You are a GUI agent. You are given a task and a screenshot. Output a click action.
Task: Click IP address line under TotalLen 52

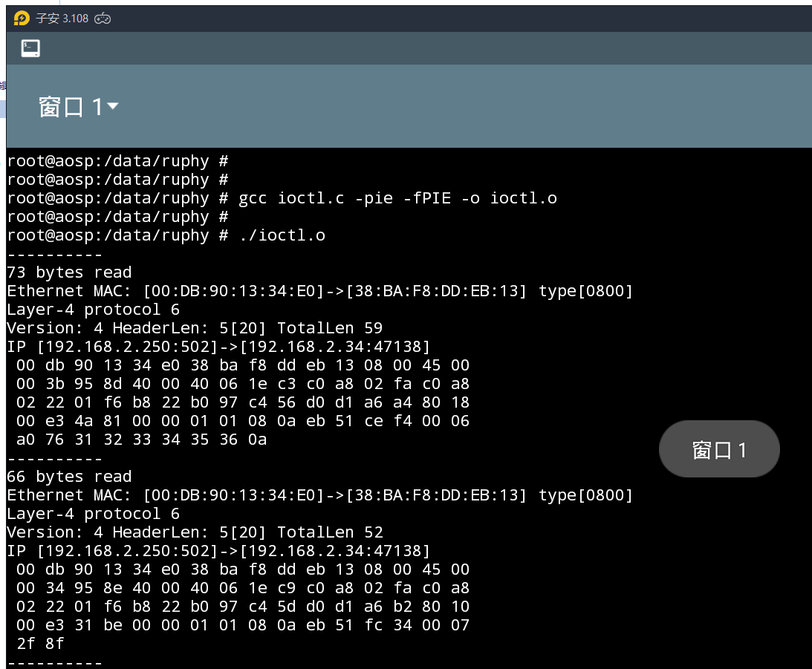click(218, 551)
